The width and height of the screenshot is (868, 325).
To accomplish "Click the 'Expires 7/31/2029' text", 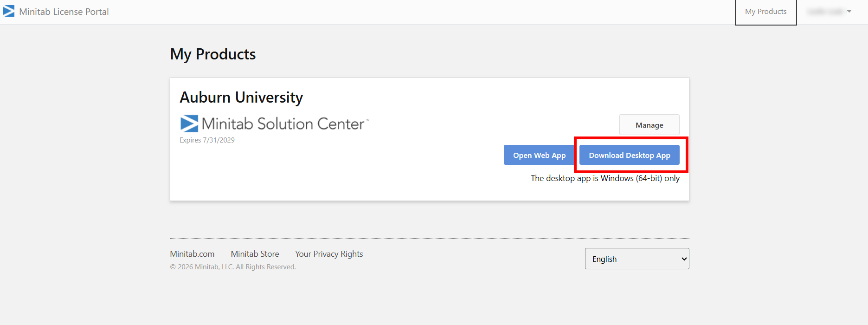I will (207, 140).
